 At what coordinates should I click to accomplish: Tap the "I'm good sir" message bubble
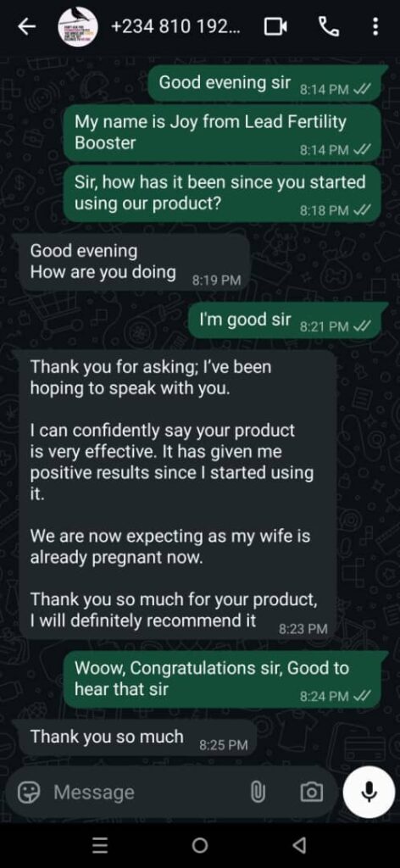pyautogui.click(x=285, y=321)
